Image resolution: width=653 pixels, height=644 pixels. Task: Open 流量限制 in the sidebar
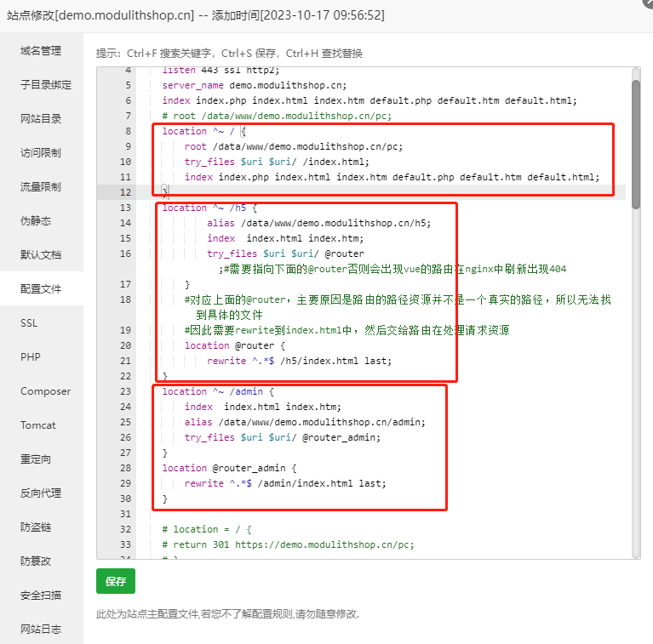(41, 187)
